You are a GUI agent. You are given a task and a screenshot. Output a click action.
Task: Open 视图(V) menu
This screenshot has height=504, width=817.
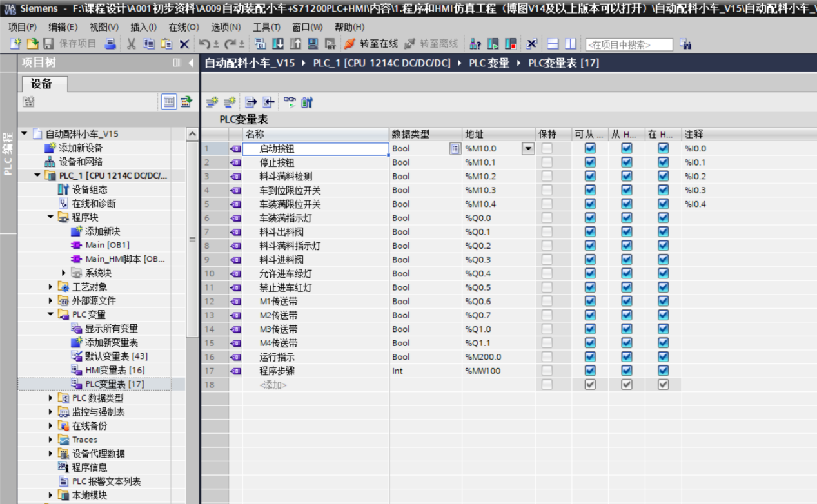pyautogui.click(x=104, y=27)
